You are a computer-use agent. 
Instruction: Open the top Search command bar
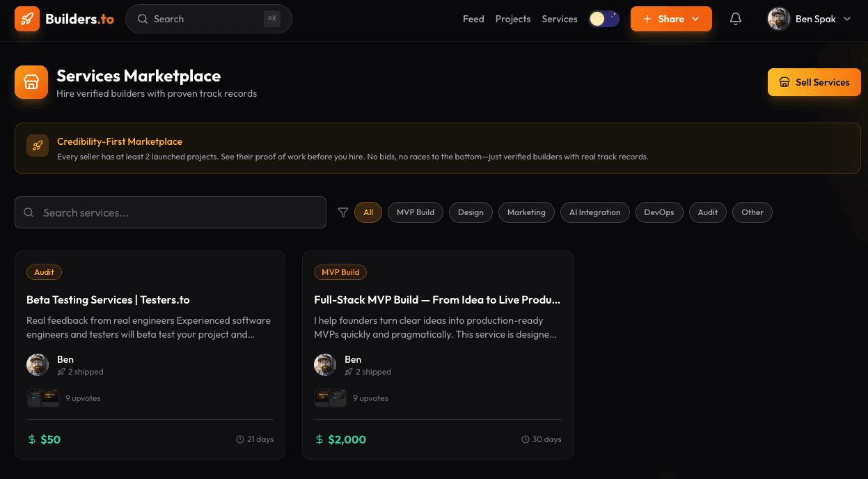click(208, 19)
